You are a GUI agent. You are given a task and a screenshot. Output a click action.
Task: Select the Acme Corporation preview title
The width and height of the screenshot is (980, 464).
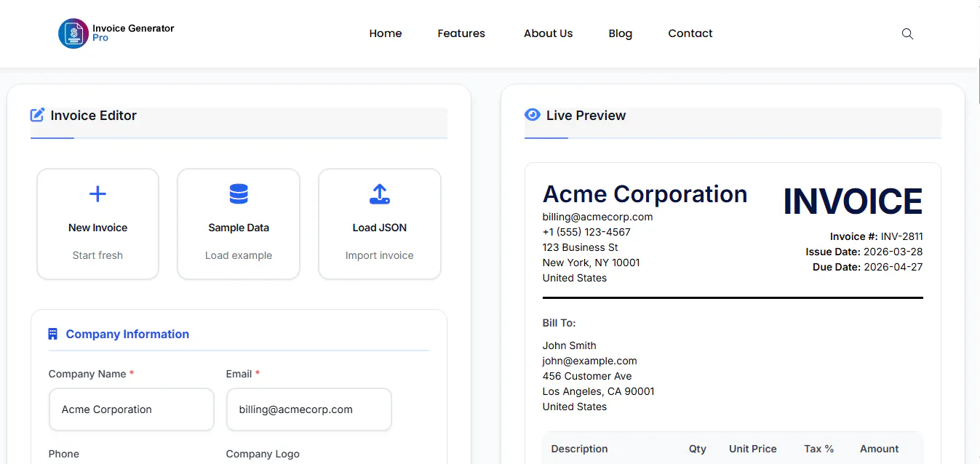pyautogui.click(x=645, y=194)
